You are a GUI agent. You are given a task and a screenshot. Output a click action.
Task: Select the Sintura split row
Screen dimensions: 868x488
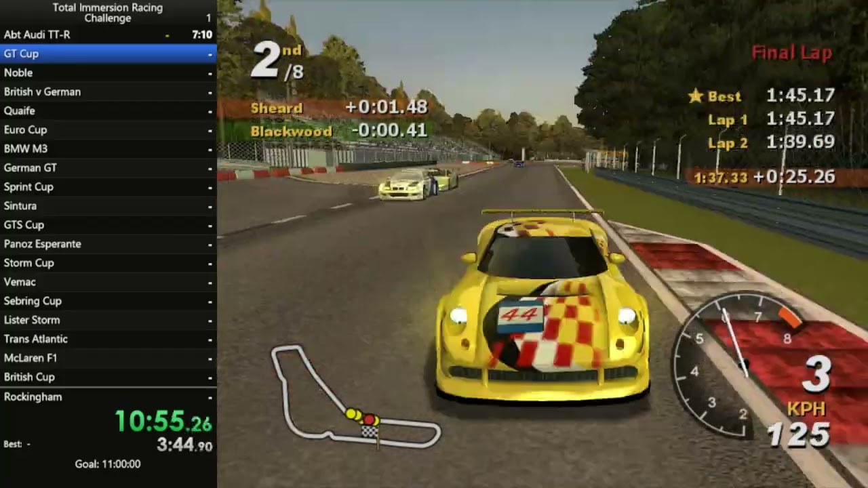(x=108, y=205)
